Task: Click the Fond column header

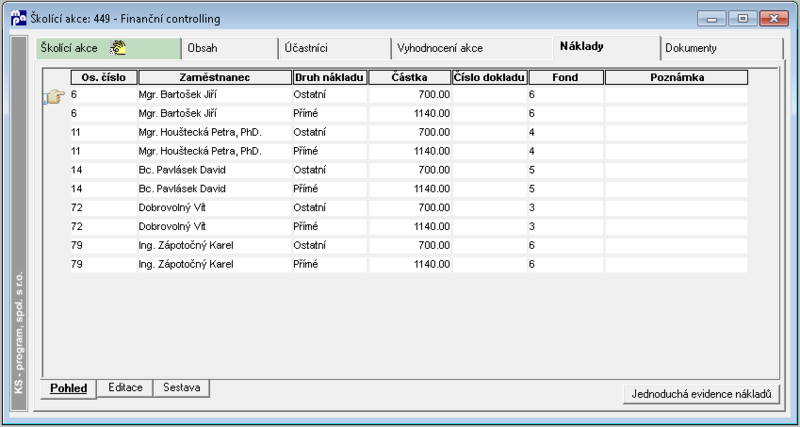Action: point(566,78)
